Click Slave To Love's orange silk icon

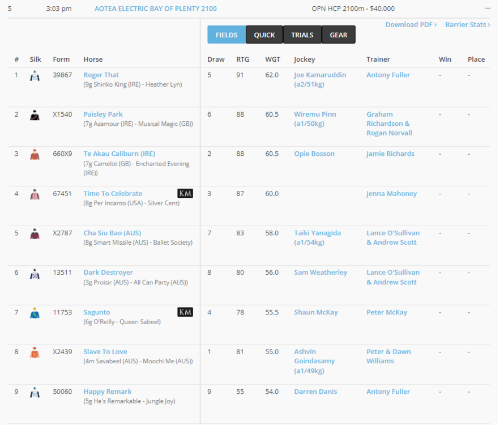pos(35,352)
